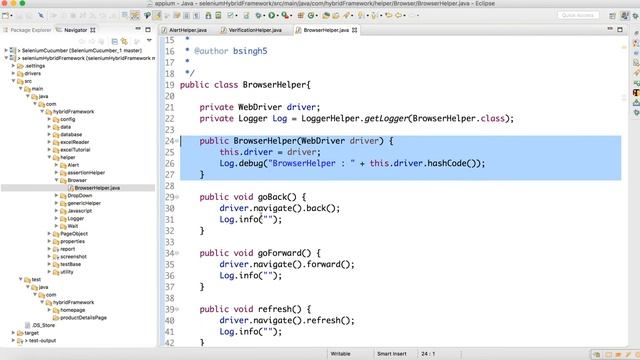Minimize the editor area
Image resolution: width=640 pixels, height=360 pixels.
(610, 29)
